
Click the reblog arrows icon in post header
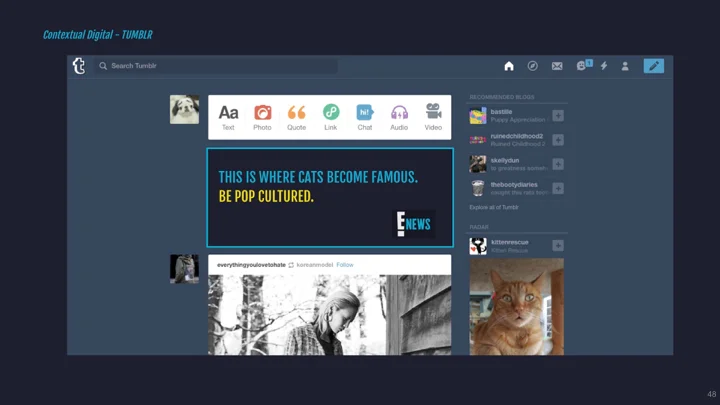[x=291, y=265]
